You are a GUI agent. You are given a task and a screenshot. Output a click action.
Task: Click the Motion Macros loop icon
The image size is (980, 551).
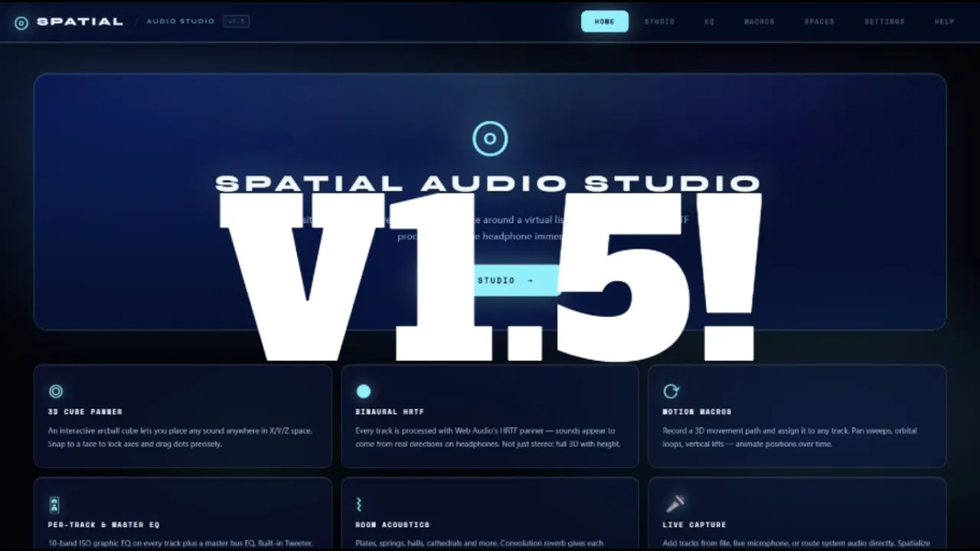click(x=671, y=392)
